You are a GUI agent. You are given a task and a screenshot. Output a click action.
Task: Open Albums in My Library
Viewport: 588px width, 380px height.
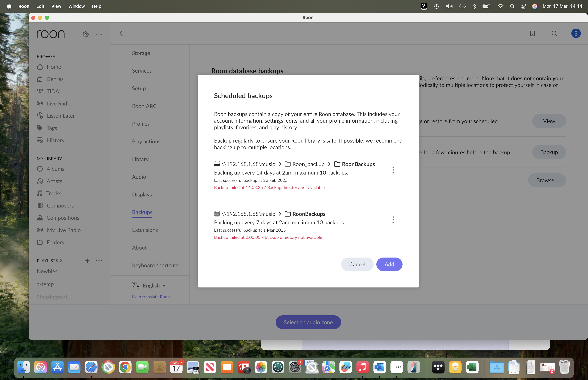(51, 169)
